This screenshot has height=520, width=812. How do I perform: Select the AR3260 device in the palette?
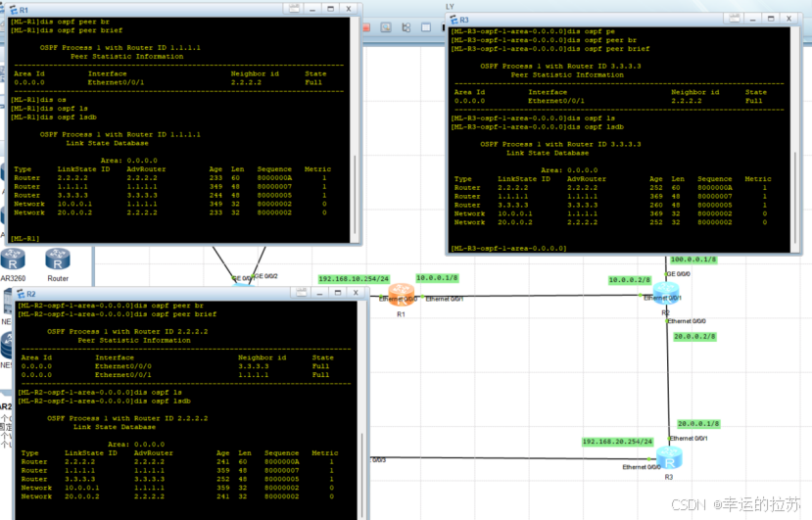[x=13, y=264]
